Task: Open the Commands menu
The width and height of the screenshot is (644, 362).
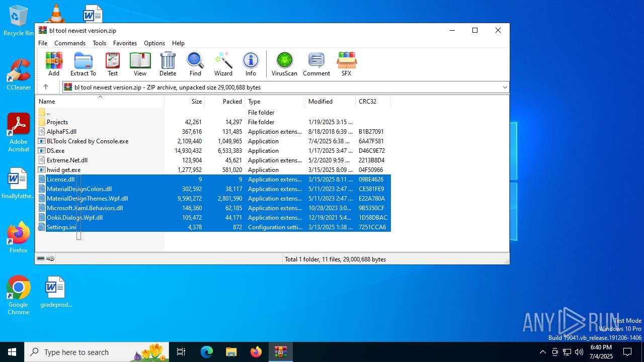Action: pos(70,43)
